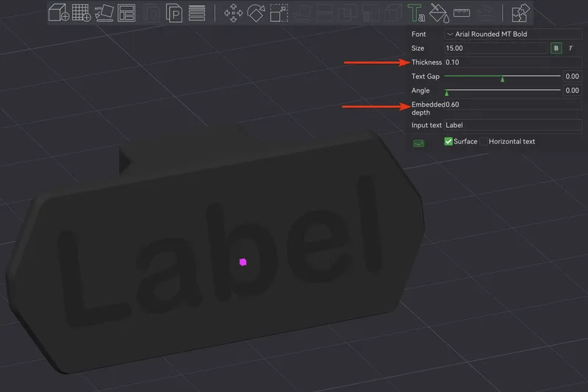Screen dimensions: 588x392
Task: Select the Scale tool
Action: pyautogui.click(x=279, y=13)
